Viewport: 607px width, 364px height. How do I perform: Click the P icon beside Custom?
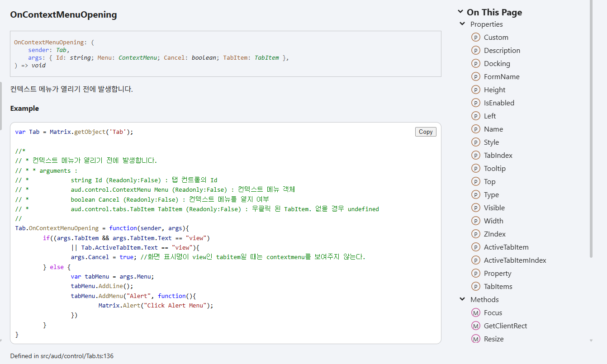click(475, 38)
